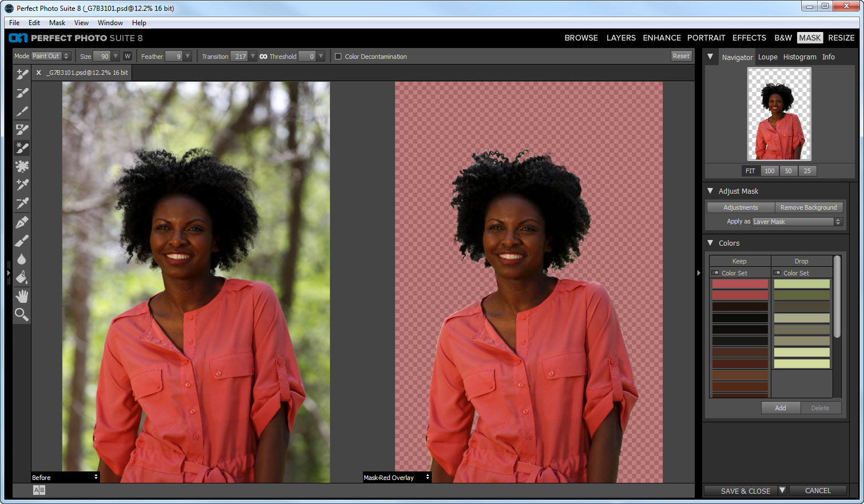Open the Threshold value dropdown arrow
Viewport: 864px width, 504px height.
tap(321, 56)
